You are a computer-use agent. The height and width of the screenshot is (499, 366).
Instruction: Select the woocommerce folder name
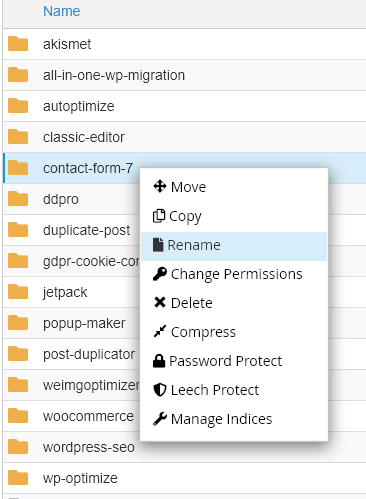(88, 416)
